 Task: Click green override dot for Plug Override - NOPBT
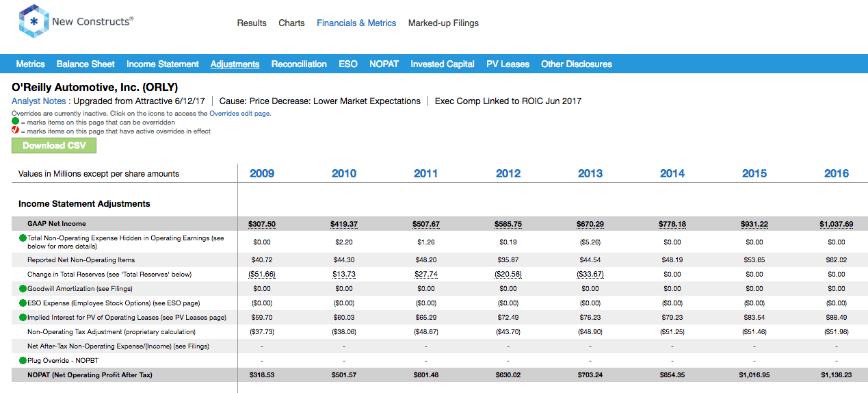23,361
